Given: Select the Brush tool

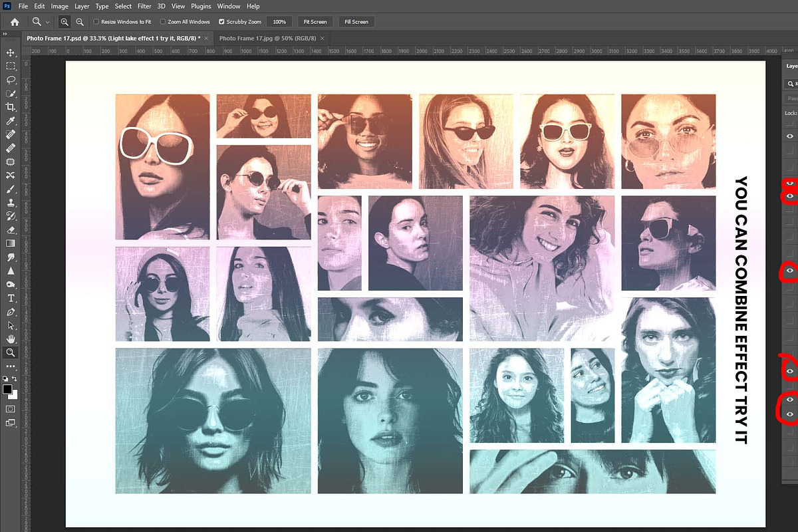Looking at the screenshot, I should click(x=10, y=190).
